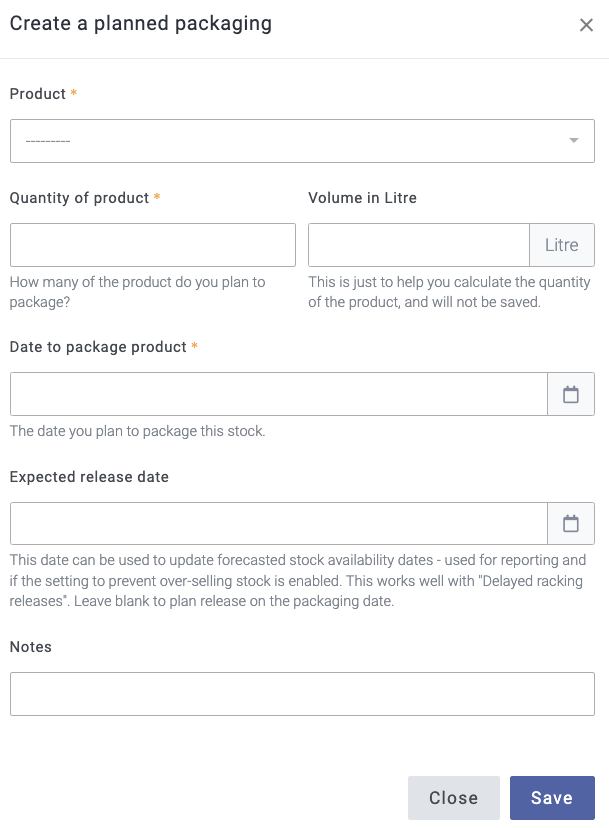Select the Date to package product input
This screenshot has width=609, height=828.
279,394
